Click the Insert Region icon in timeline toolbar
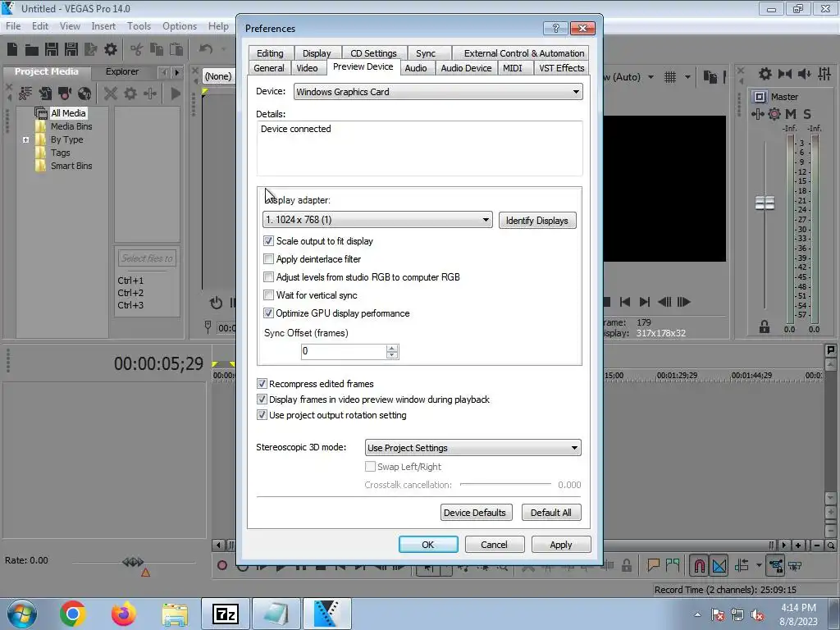 tap(673, 565)
